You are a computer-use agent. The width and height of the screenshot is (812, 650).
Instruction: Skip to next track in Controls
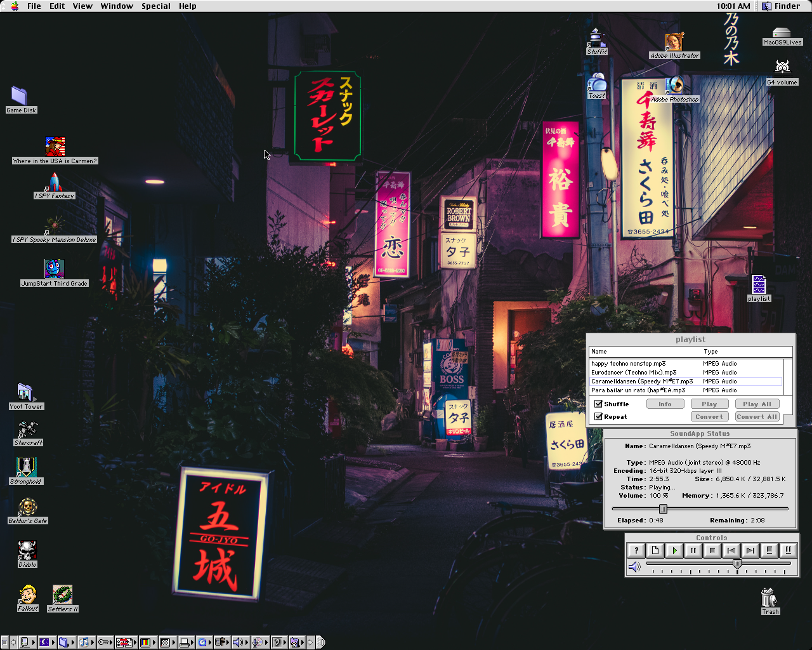(750, 550)
